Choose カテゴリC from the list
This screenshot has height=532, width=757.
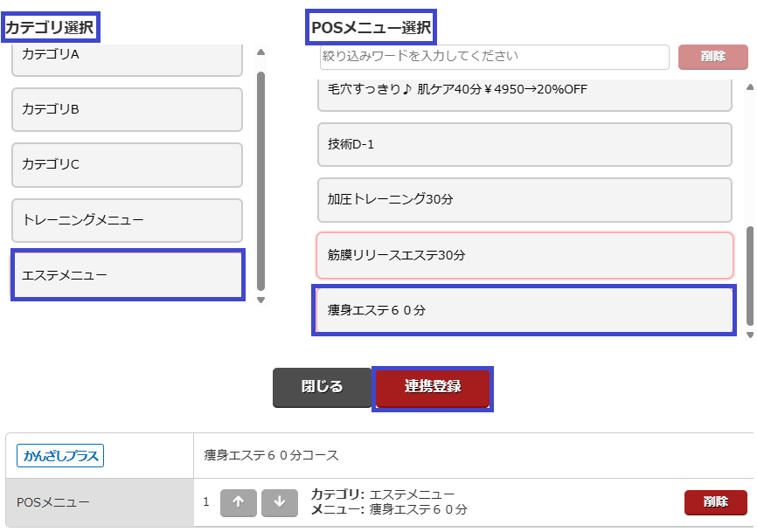coord(127,164)
